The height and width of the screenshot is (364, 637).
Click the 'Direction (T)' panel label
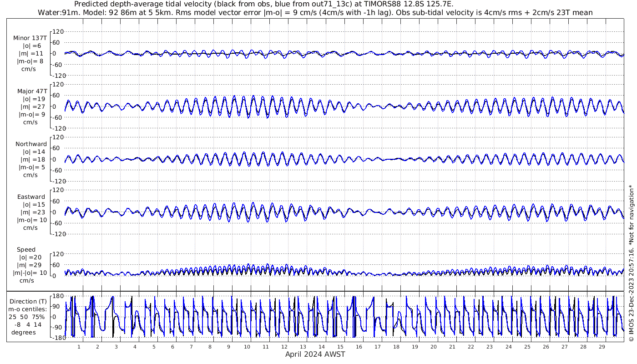pyautogui.click(x=28, y=302)
